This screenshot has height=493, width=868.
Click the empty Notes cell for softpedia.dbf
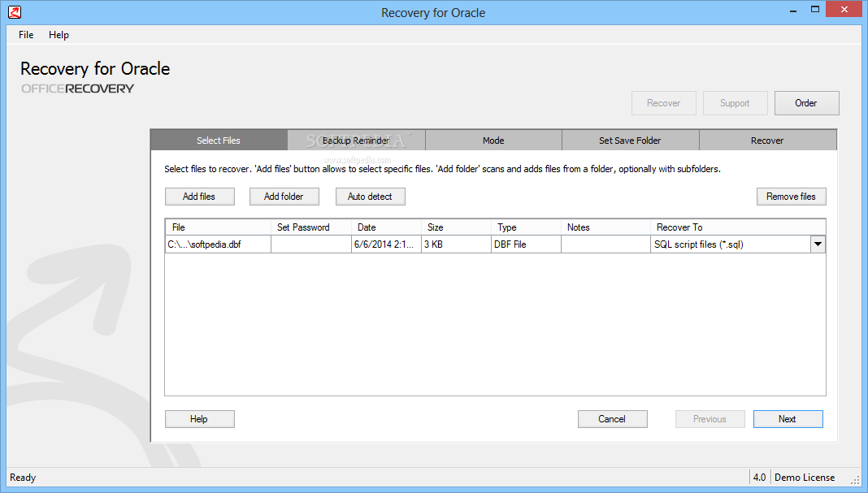(x=605, y=244)
